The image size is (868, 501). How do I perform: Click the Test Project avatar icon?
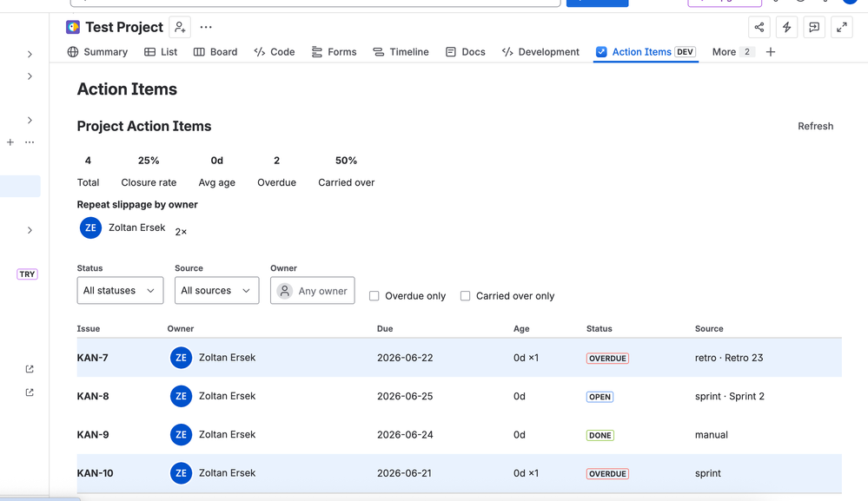click(72, 27)
